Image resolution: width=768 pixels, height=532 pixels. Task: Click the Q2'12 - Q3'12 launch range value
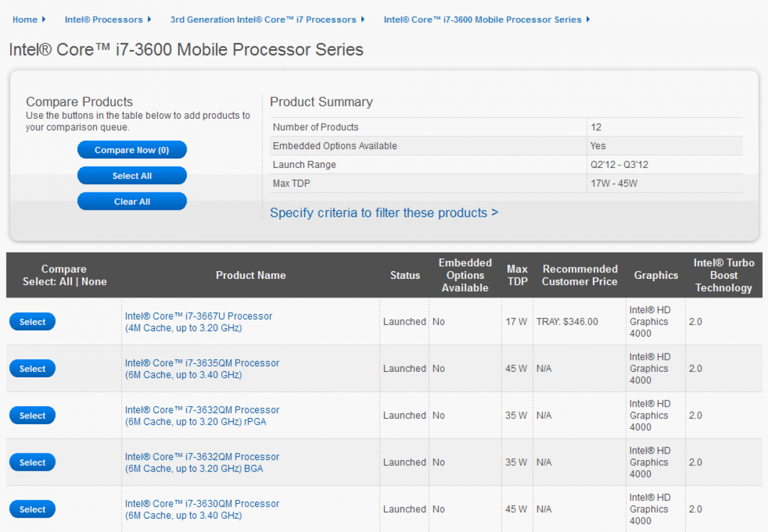pos(620,165)
